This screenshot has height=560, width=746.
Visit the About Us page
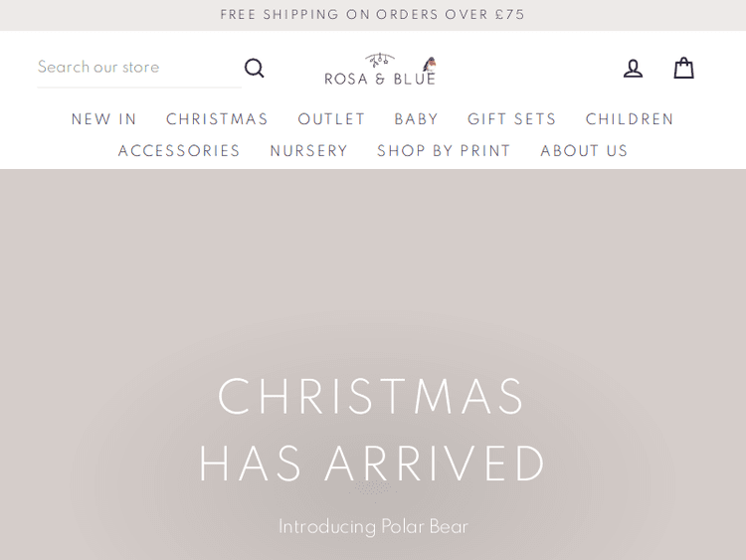click(x=584, y=151)
